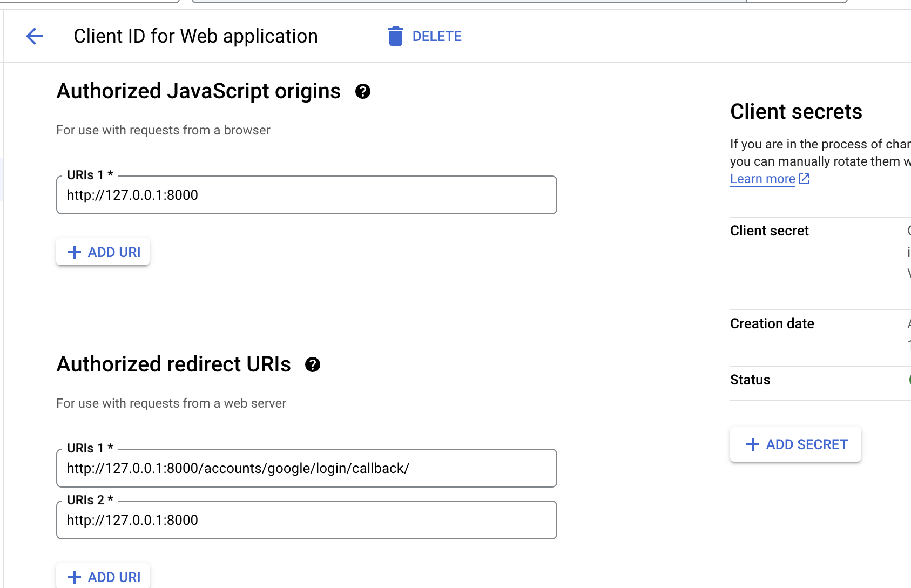The width and height of the screenshot is (911, 588).
Task: Click the 'Authorized JavaScript origins' heading
Action: (199, 91)
